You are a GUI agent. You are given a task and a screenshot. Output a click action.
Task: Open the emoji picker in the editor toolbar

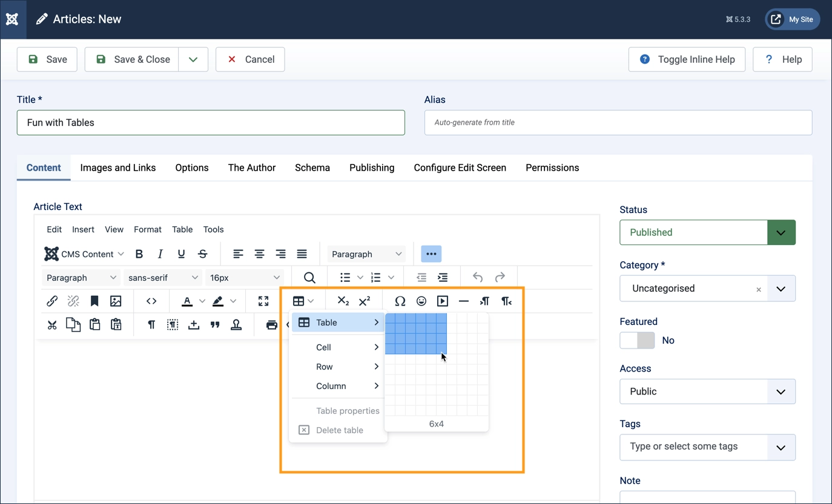point(421,301)
